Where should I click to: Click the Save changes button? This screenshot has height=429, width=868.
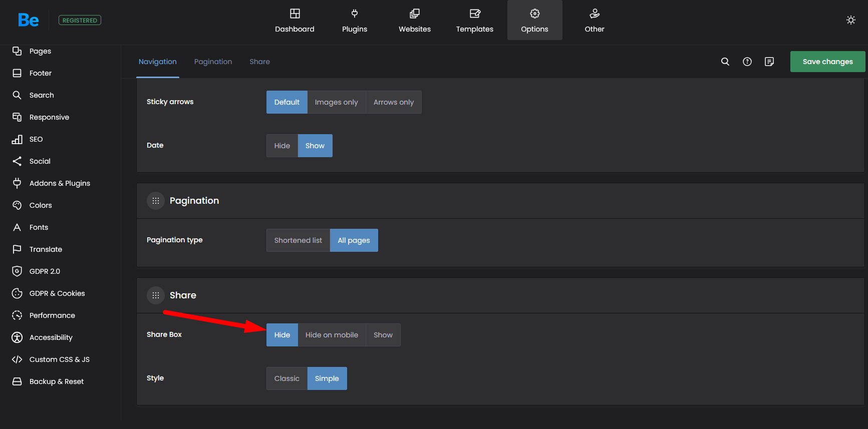click(x=827, y=62)
